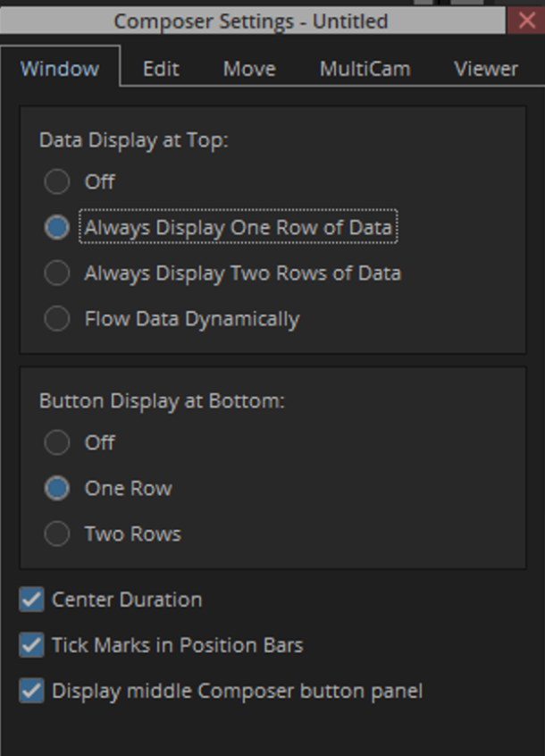Image resolution: width=545 pixels, height=756 pixels.
Task: Choose Two Rows button display
Action: [57, 533]
